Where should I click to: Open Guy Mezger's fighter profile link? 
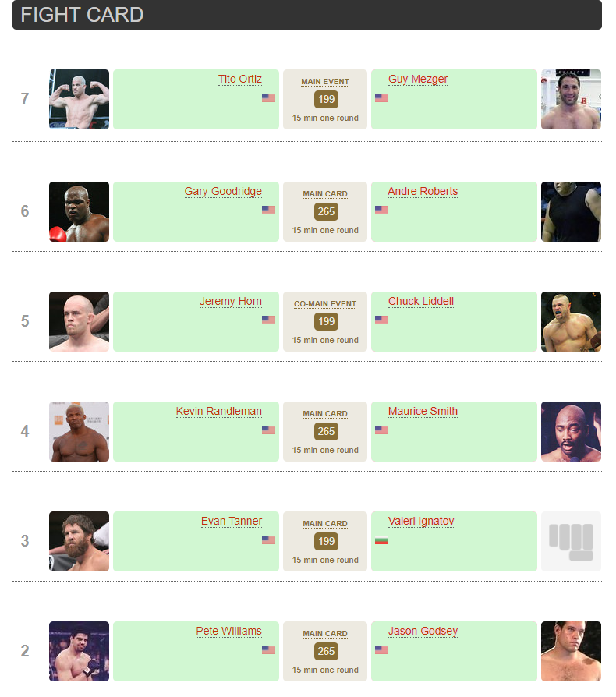point(418,80)
